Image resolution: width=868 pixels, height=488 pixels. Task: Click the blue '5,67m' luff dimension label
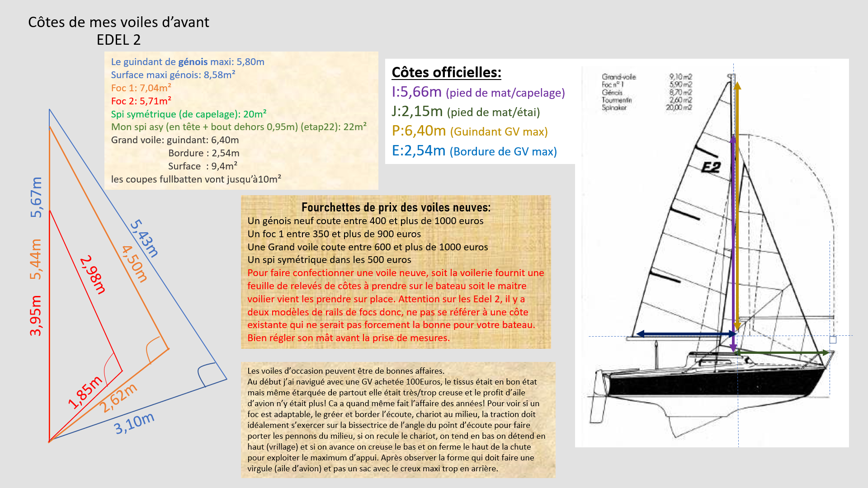(36, 197)
